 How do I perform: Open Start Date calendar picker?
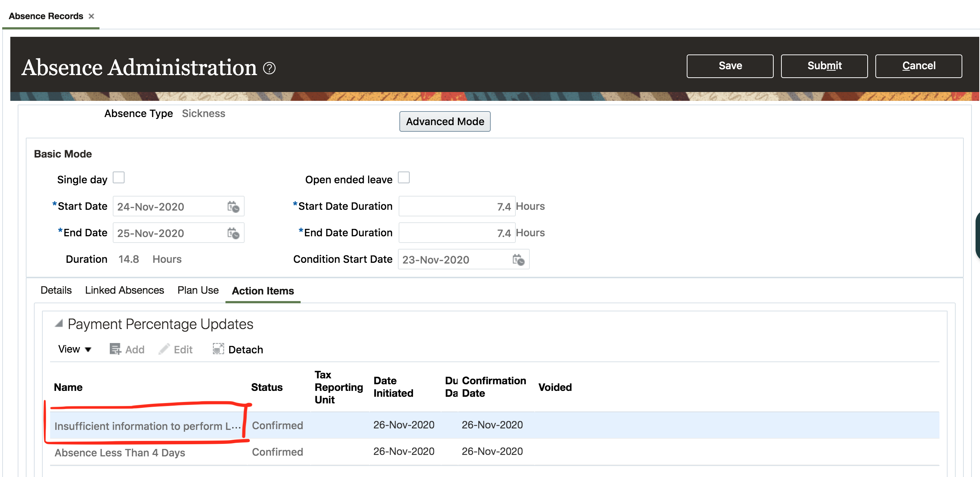(x=233, y=207)
